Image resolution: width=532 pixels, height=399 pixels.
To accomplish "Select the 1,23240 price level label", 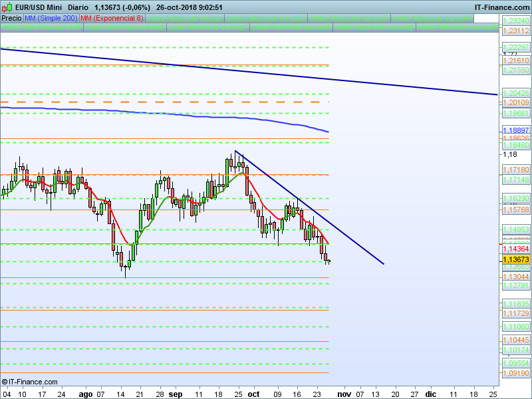I will point(516,21).
